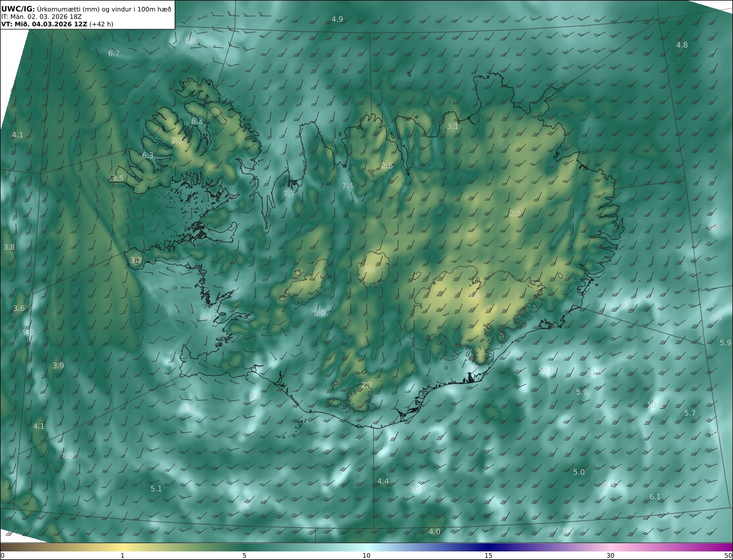Click the map value 3.8

point(9,247)
